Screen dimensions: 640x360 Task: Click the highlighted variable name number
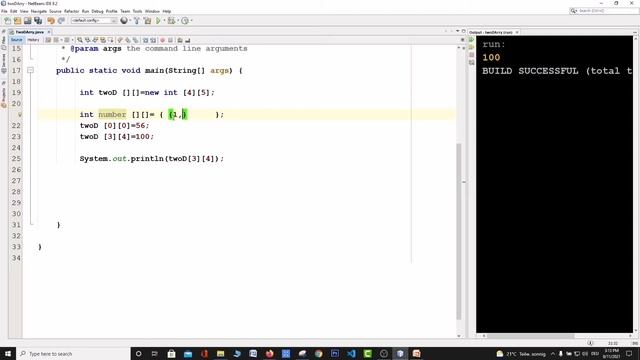(x=112, y=115)
